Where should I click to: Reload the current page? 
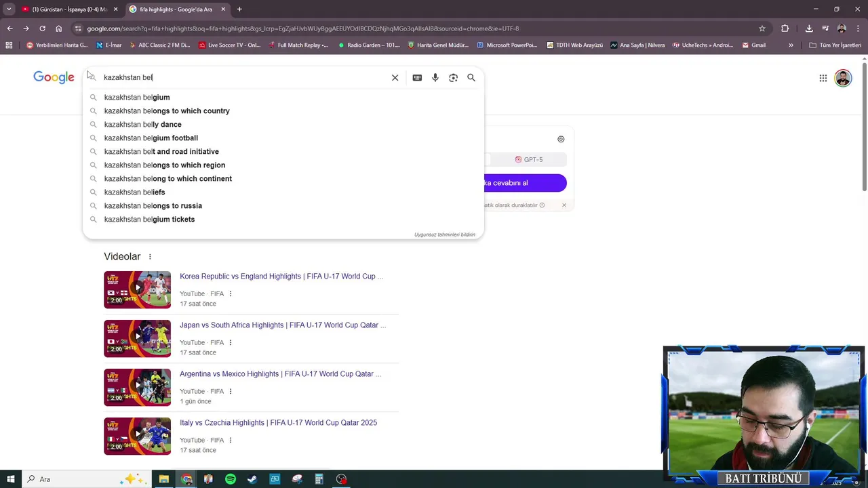tap(42, 28)
